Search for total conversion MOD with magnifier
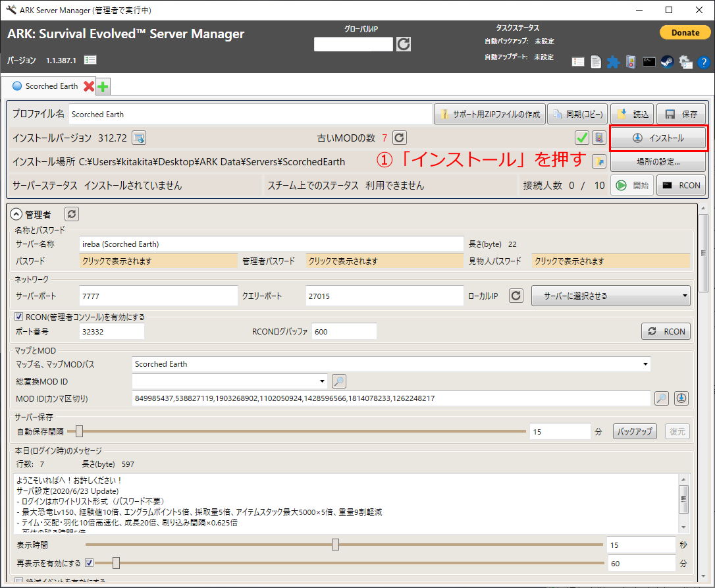The width and height of the screenshot is (715, 588). pyautogui.click(x=339, y=381)
